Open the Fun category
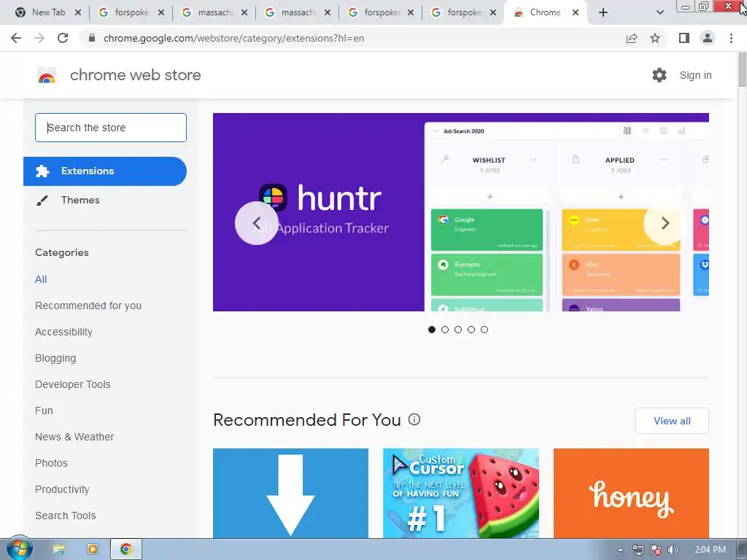747x560 pixels. click(44, 411)
